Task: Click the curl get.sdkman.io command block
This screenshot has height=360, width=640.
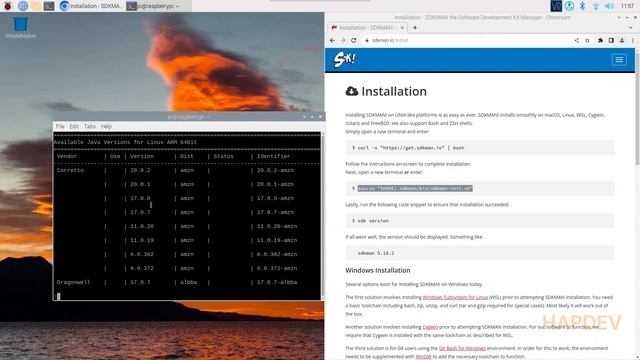Action: click(x=480, y=148)
